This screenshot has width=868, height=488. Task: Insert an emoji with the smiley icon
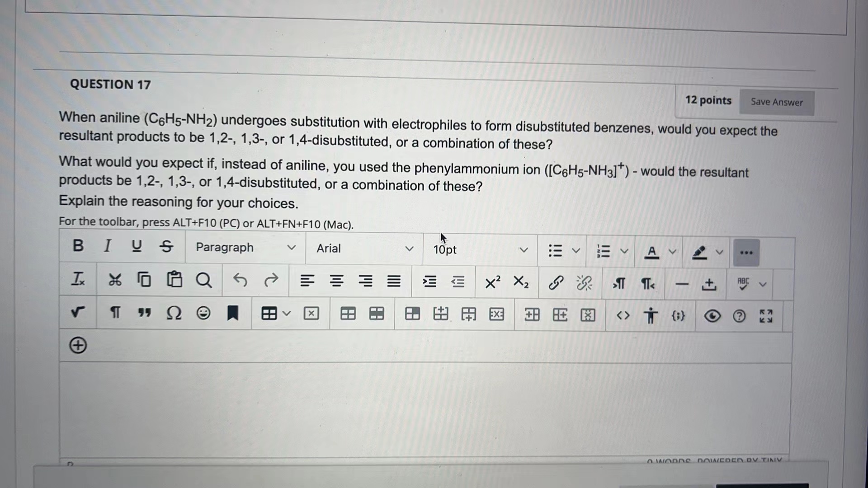click(203, 313)
